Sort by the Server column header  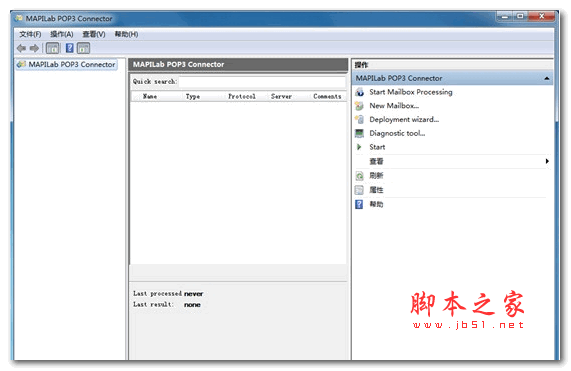click(281, 96)
